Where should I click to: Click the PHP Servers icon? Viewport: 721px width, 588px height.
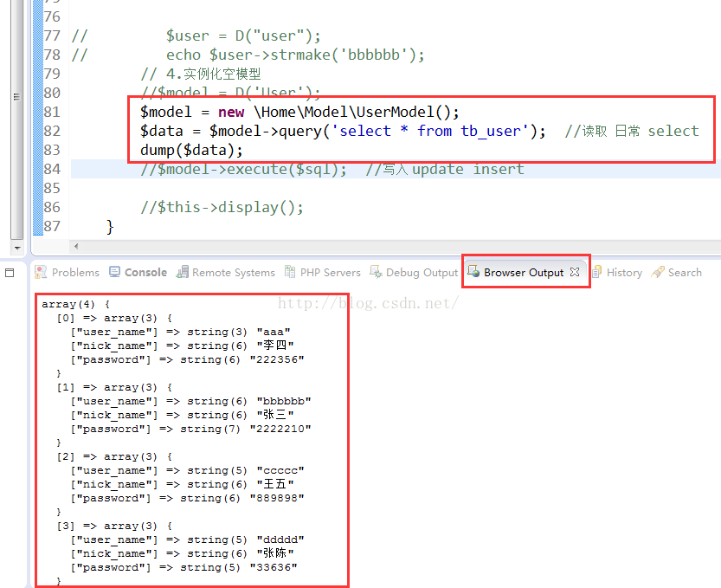(x=290, y=272)
